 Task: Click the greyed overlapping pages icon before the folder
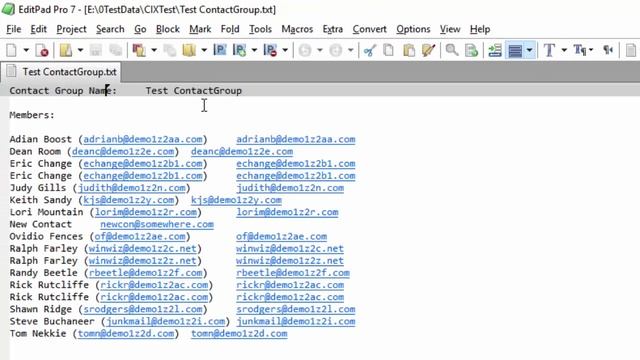point(170,51)
